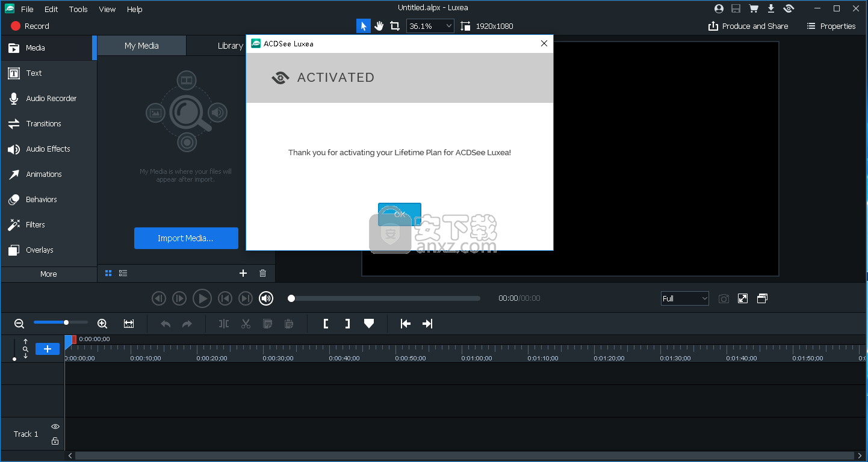Open the Help menu
The width and height of the screenshot is (868, 462).
coord(135,9)
